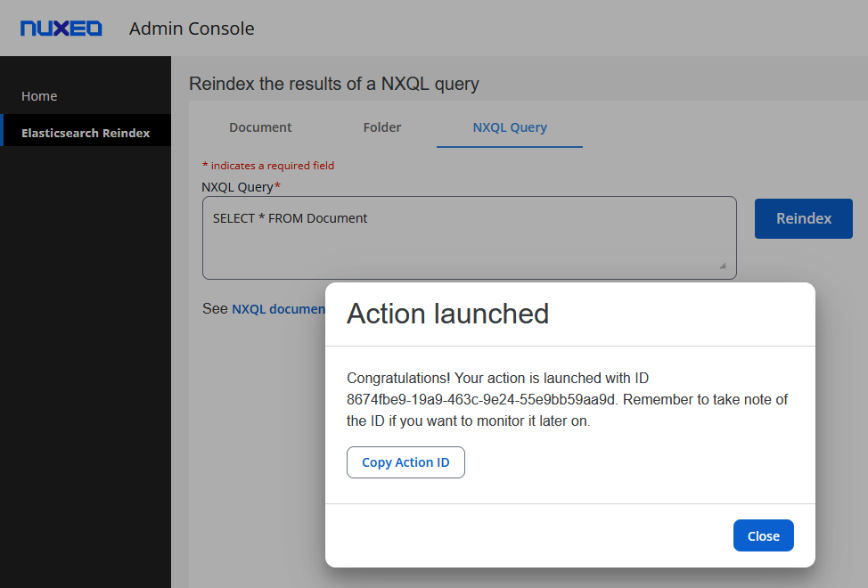The height and width of the screenshot is (588, 868).
Task: Close the Action launched dialog
Action: point(763,535)
